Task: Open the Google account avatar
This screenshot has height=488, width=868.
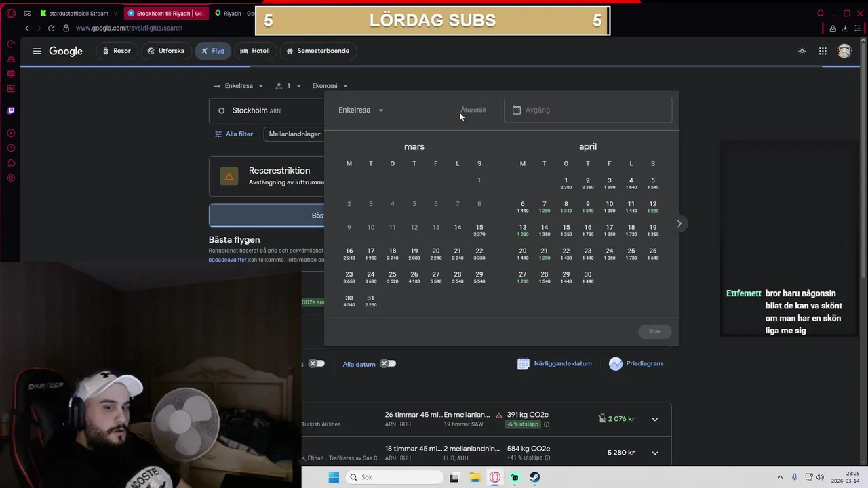Action: pyautogui.click(x=844, y=51)
